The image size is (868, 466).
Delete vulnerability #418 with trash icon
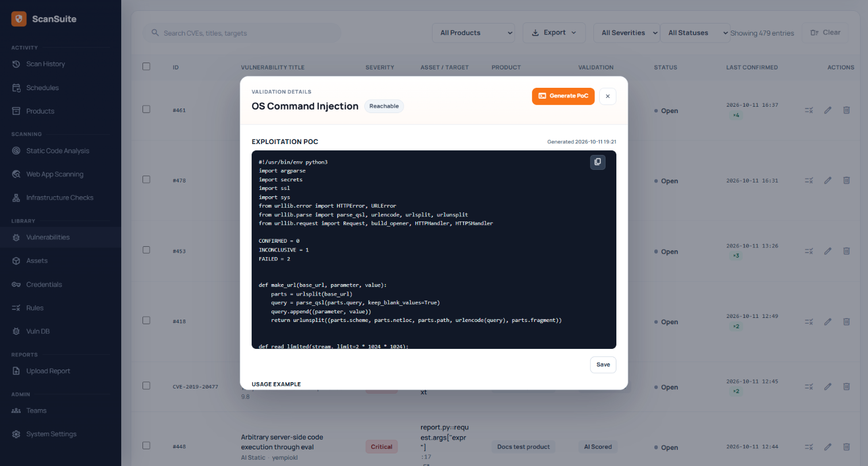coord(846,322)
